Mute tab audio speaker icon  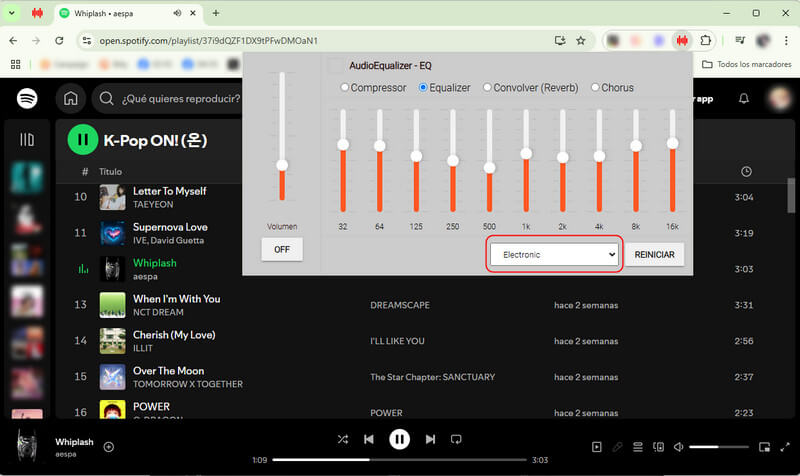click(177, 13)
